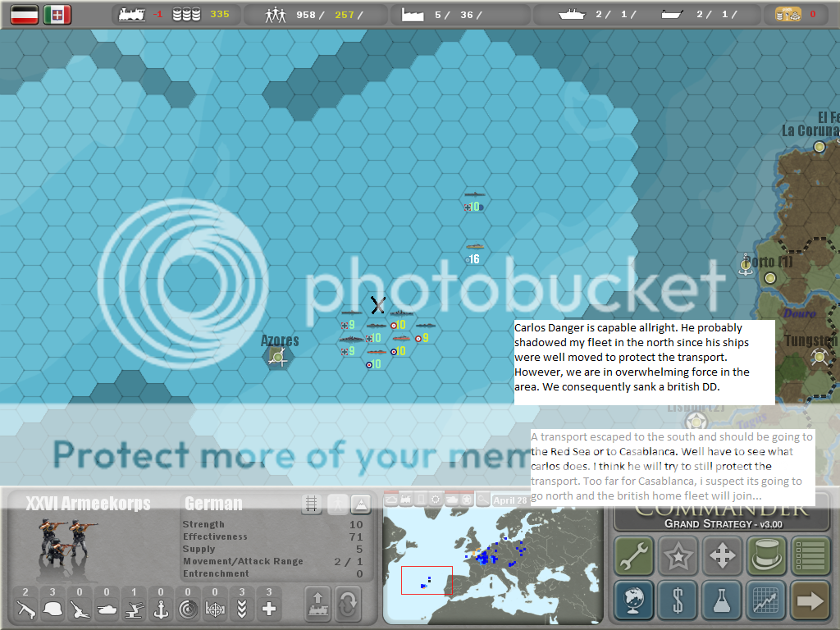Open the top hat diplomacy screen
Screen dimensions: 840x630
click(x=766, y=555)
